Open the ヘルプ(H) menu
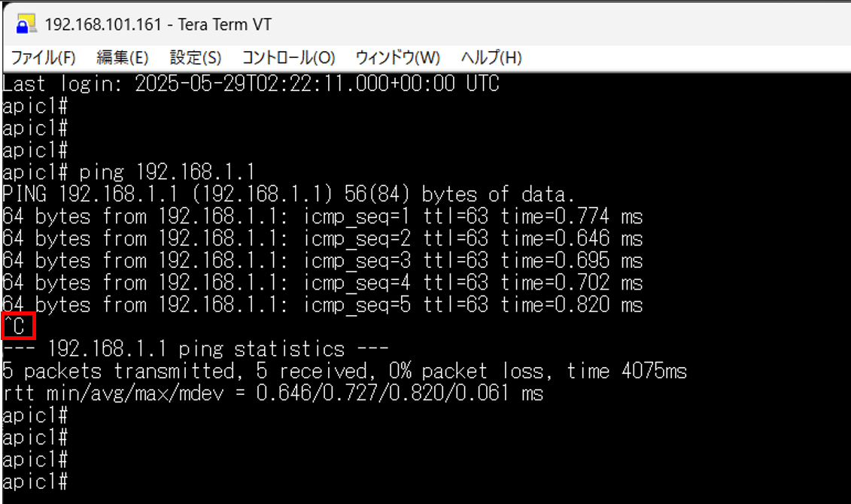851x504 pixels. [x=491, y=57]
